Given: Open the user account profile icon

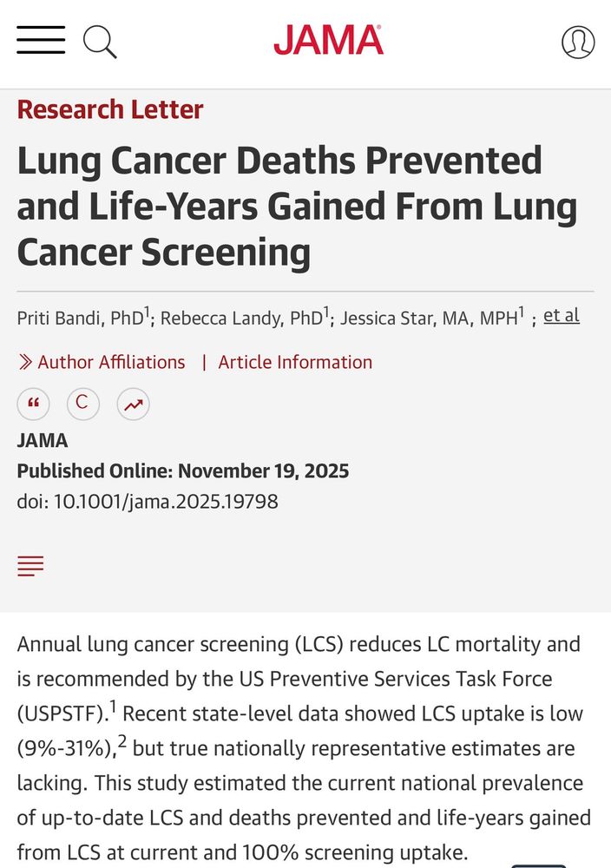Looking at the screenshot, I should (578, 42).
